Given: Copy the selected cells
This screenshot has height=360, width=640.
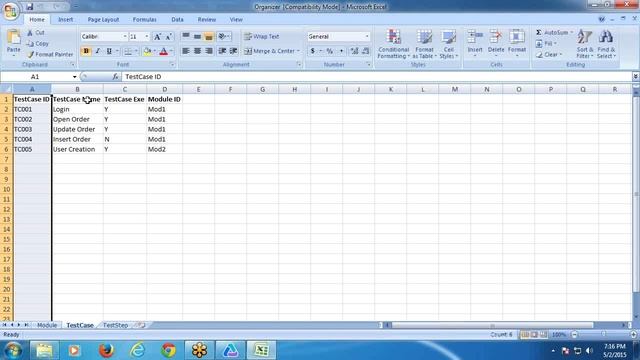Looking at the screenshot, I should [x=38, y=44].
